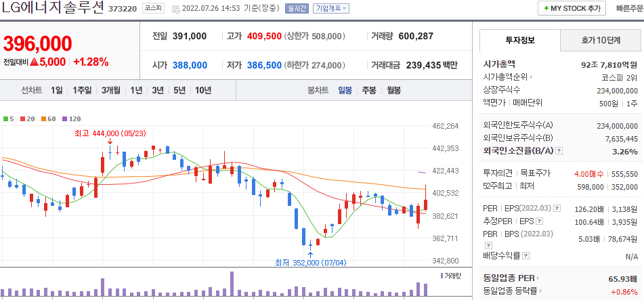Viewport: 644px width, 300px height.
Task: Click the 상한가 508,000 text
Action: (x=314, y=36)
